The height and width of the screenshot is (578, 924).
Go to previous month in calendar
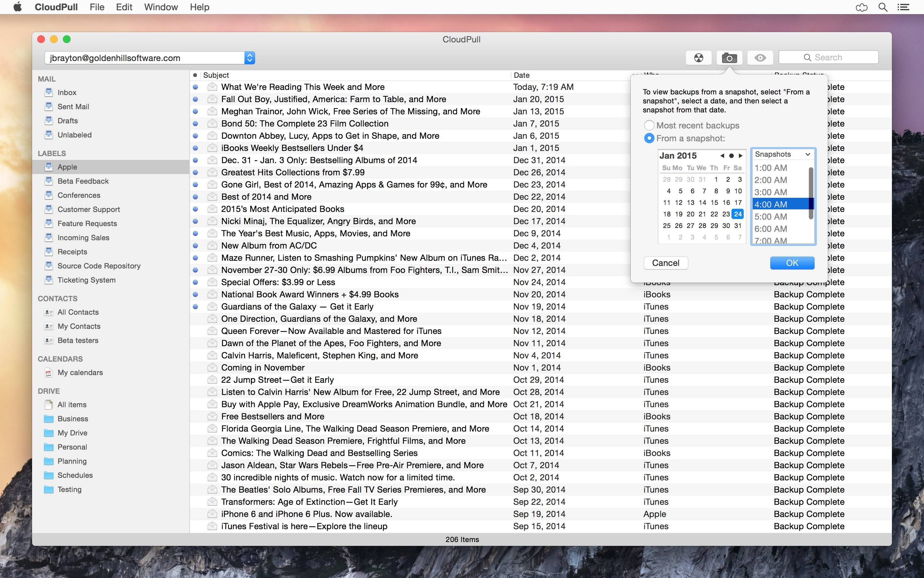722,156
